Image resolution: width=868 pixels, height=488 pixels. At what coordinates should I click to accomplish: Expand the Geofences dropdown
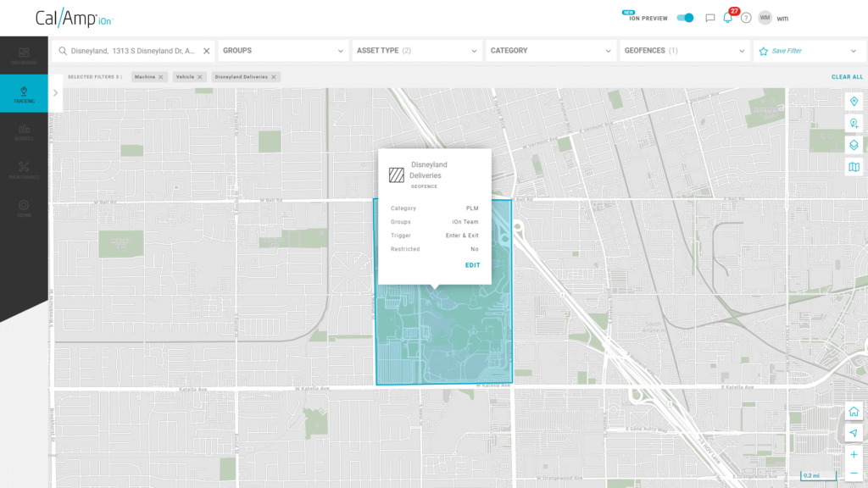click(x=683, y=50)
